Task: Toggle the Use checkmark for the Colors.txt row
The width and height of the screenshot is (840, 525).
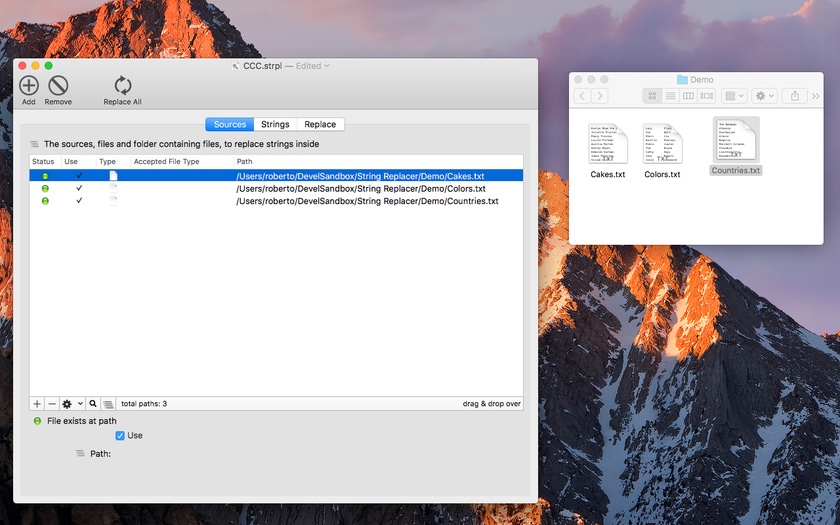Action: click(79, 188)
